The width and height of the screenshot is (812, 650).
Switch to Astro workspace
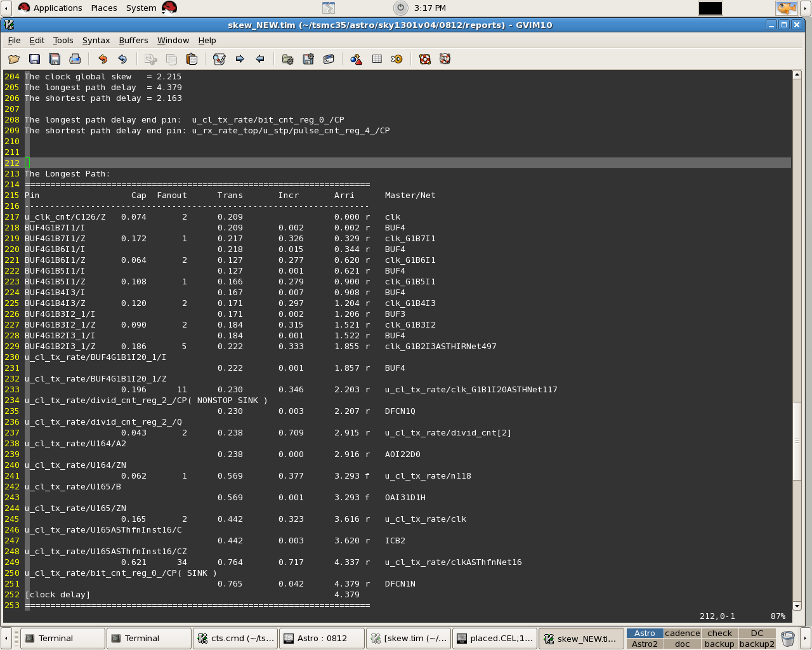(x=645, y=633)
